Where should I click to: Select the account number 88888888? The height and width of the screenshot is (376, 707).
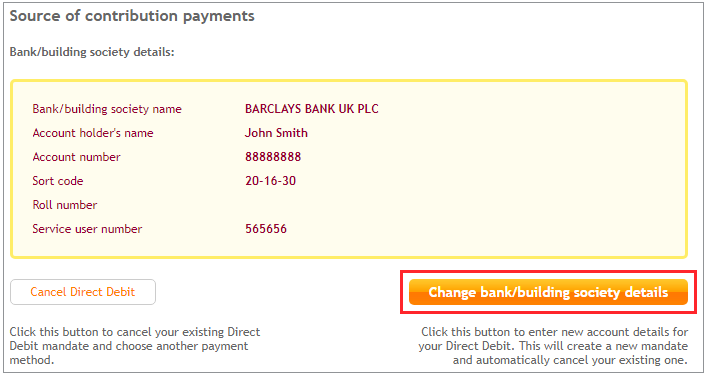pos(273,157)
